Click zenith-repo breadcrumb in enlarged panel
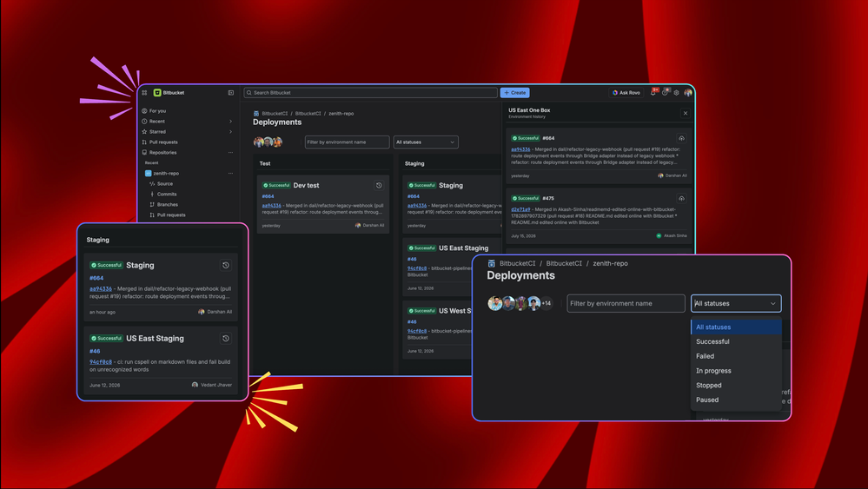 610,263
